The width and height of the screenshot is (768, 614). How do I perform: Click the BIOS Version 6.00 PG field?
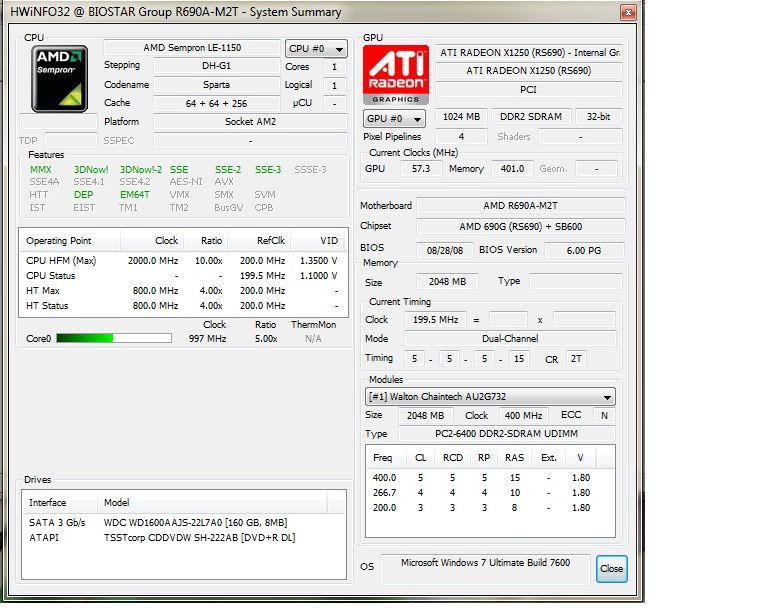click(584, 250)
